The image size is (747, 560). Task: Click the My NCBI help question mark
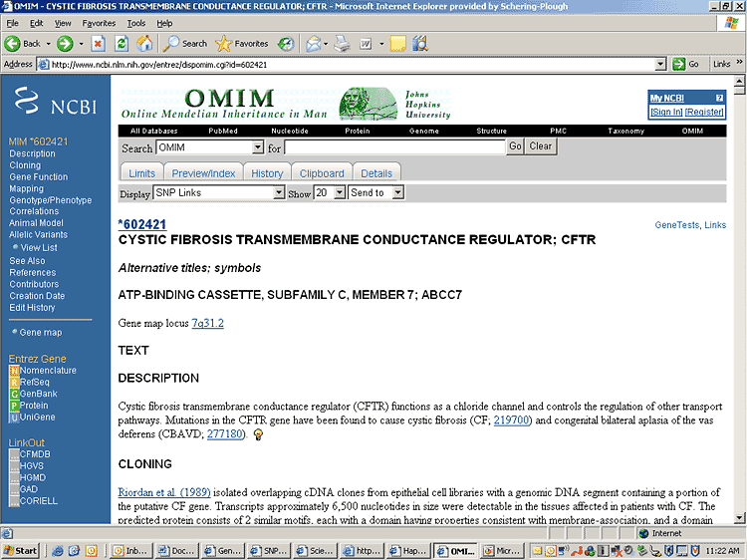coord(719,98)
